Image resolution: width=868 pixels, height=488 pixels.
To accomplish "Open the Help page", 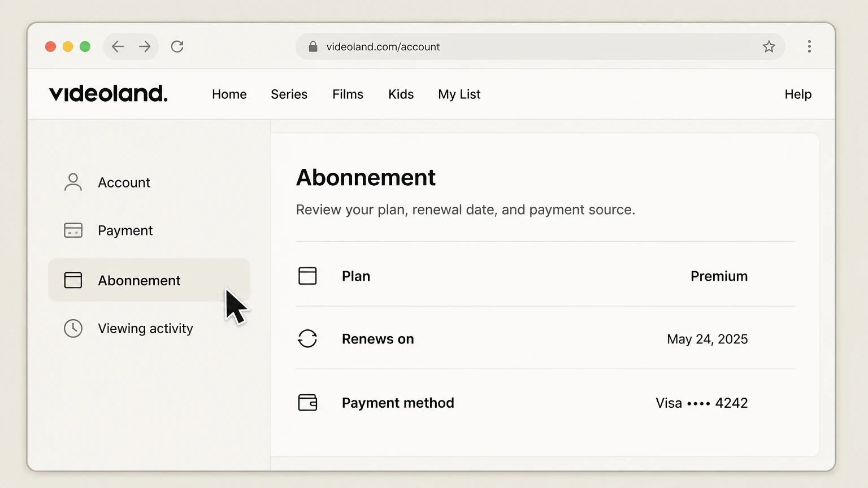I will pos(798,94).
